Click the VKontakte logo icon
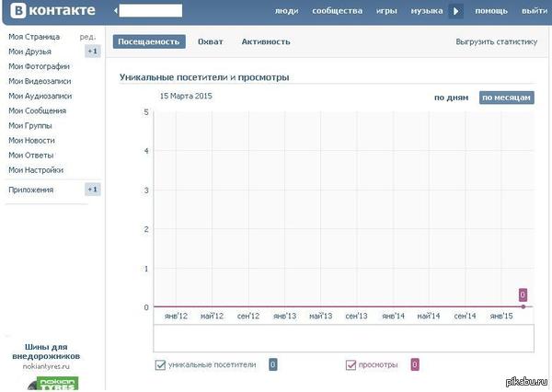The width and height of the screenshot is (552, 392). [x=17, y=10]
